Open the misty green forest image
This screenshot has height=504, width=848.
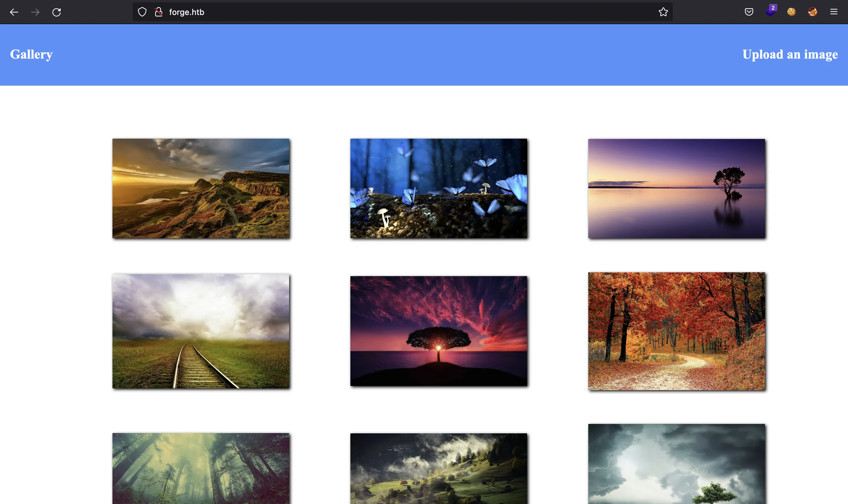tap(201, 468)
